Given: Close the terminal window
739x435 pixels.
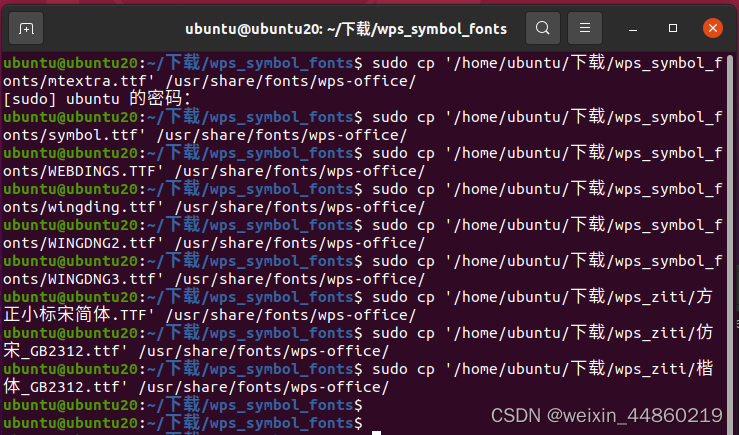Looking at the screenshot, I should [713, 28].
